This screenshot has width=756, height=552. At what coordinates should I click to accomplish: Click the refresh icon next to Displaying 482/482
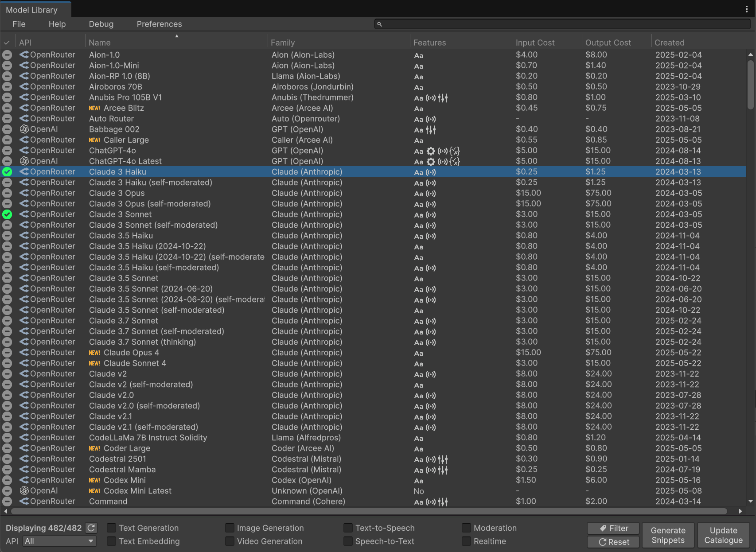91,528
